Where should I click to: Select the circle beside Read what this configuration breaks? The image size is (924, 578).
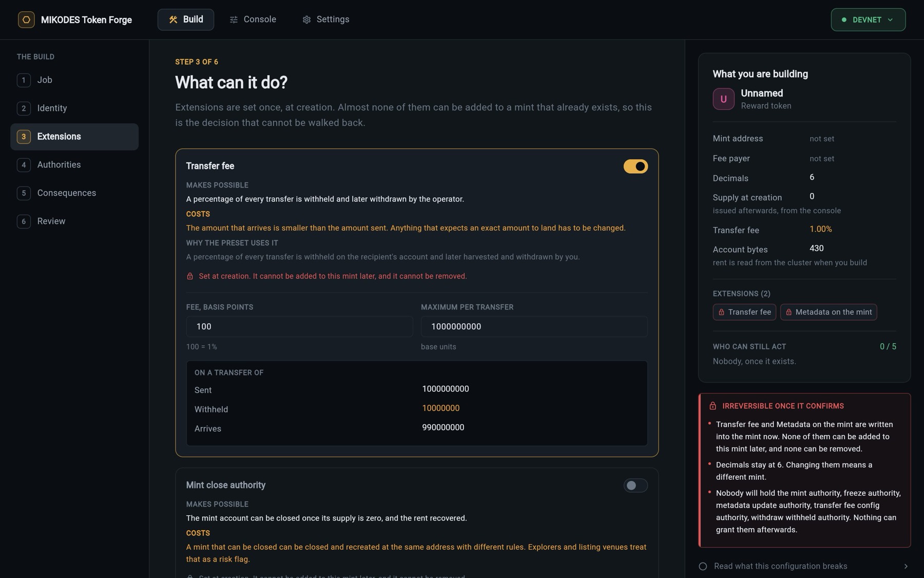703,566
